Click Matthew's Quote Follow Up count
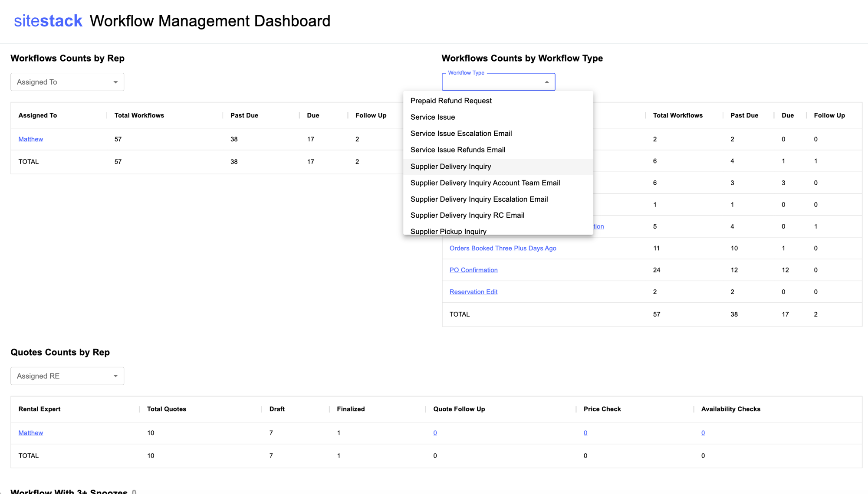 pos(435,433)
